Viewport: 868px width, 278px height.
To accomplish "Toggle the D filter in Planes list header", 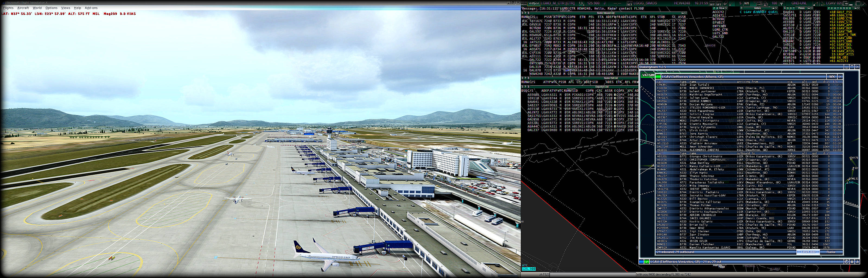I will pos(788,8).
